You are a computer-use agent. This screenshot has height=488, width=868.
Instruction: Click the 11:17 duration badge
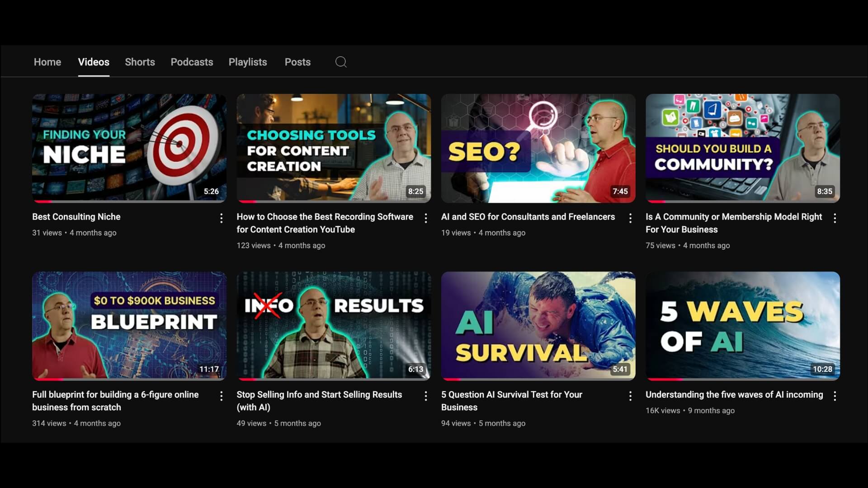(x=209, y=369)
